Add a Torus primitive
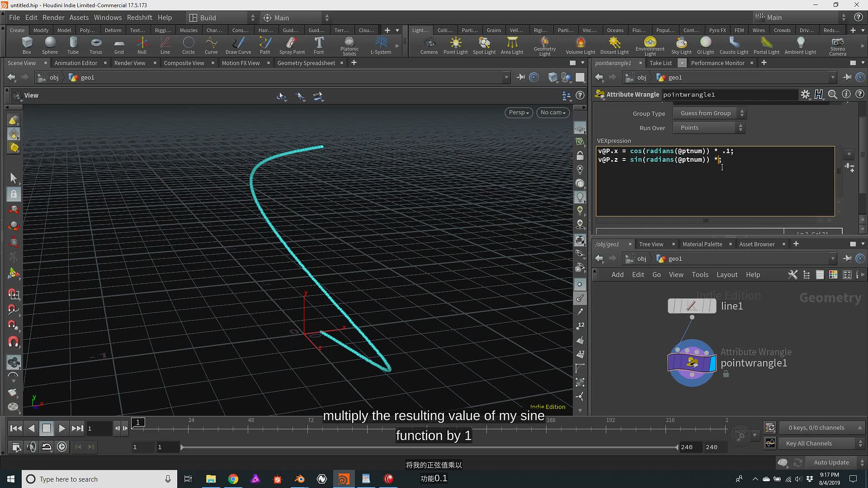The width and height of the screenshot is (868, 488). click(x=96, y=46)
